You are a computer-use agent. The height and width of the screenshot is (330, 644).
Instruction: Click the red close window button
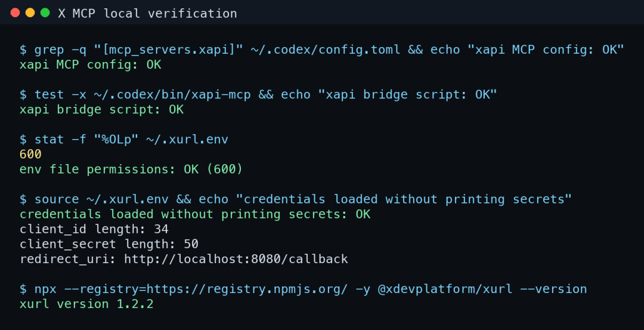point(15,13)
